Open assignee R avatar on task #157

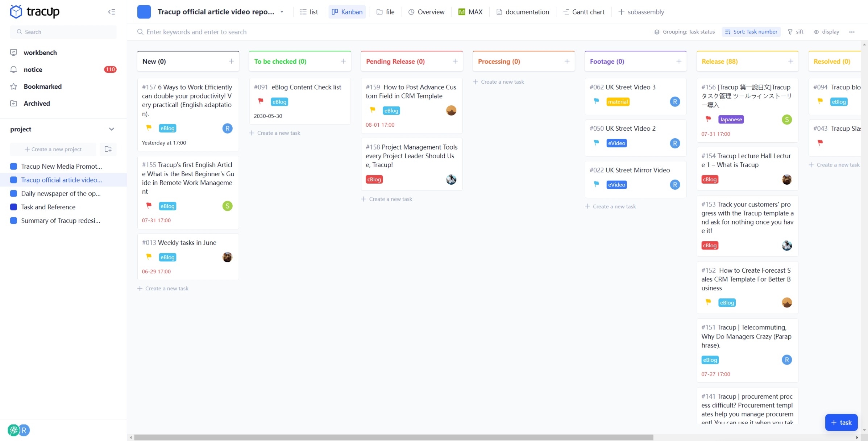(x=227, y=128)
